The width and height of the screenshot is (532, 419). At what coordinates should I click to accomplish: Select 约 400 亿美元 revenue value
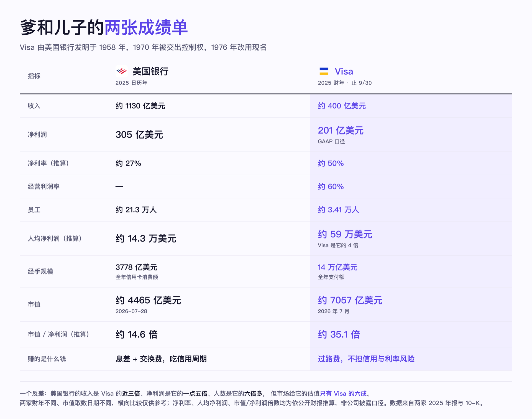(342, 106)
